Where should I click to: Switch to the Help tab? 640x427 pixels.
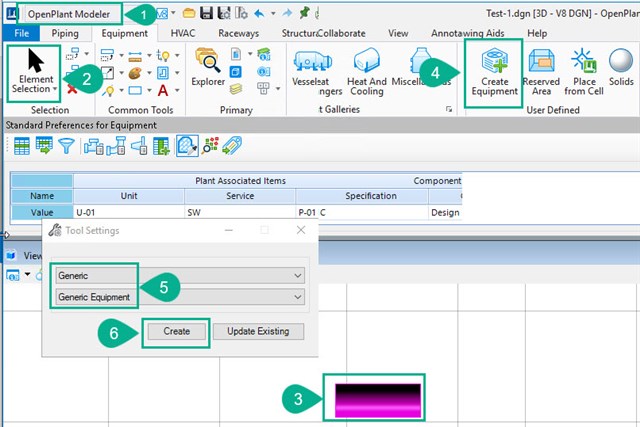click(x=537, y=33)
